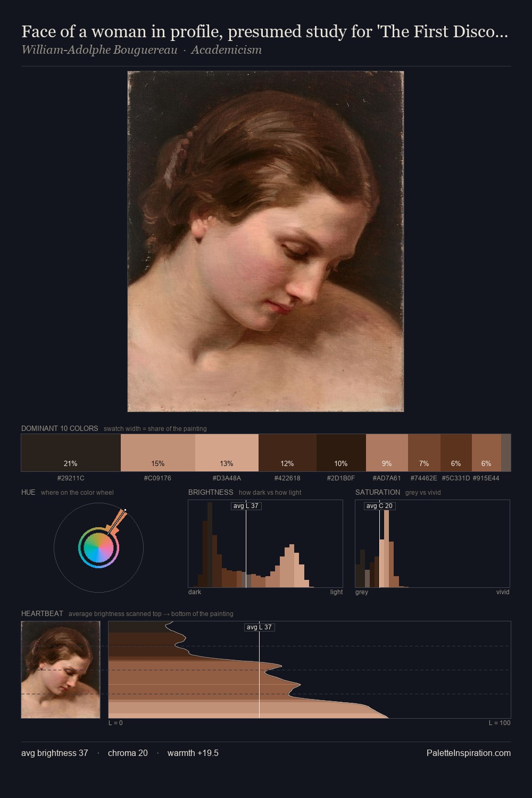Click the hex code #29211C label

click(x=71, y=478)
